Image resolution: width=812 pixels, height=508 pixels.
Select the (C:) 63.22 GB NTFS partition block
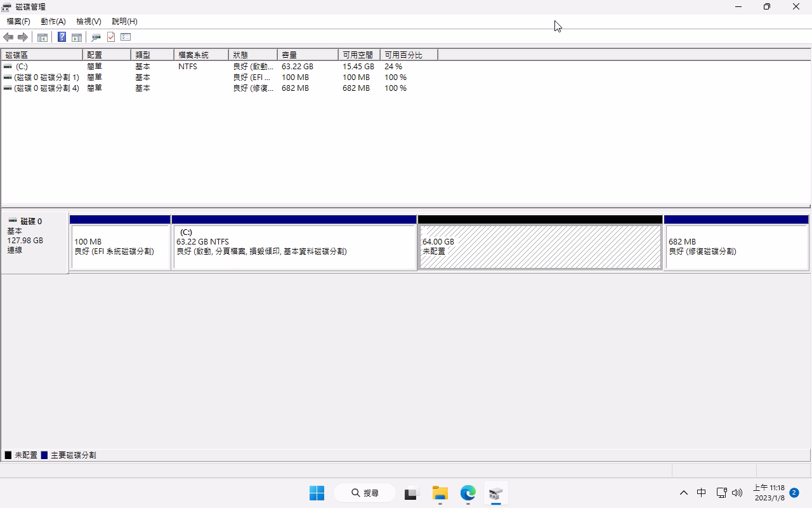[x=294, y=243]
